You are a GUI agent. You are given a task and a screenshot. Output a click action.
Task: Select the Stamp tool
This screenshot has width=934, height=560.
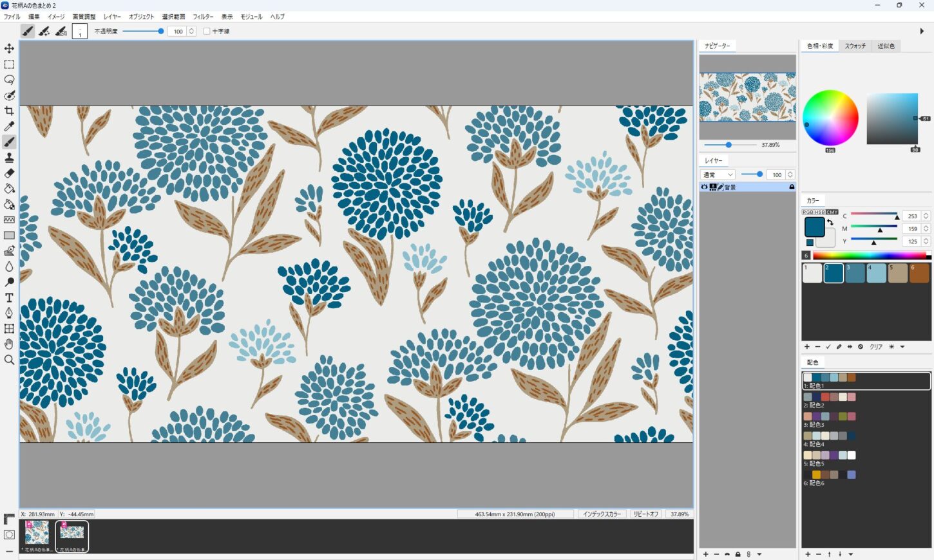9,158
